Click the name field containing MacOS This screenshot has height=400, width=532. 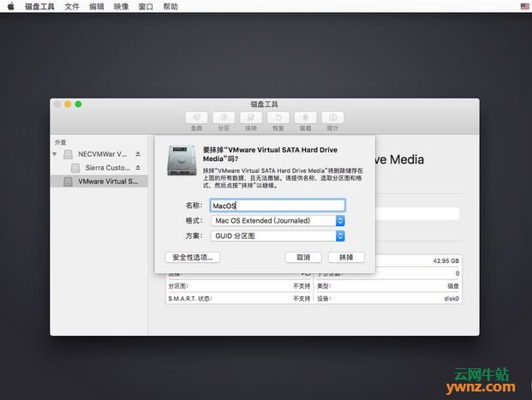point(278,206)
